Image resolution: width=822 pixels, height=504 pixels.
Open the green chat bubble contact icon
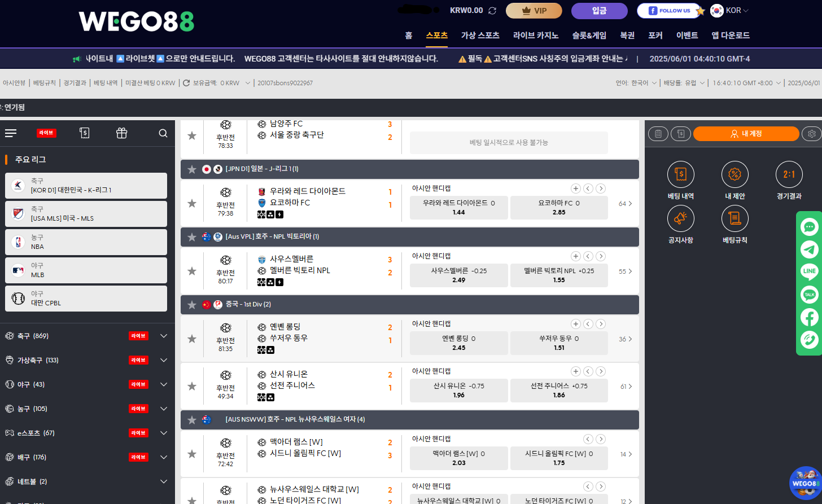tap(810, 227)
